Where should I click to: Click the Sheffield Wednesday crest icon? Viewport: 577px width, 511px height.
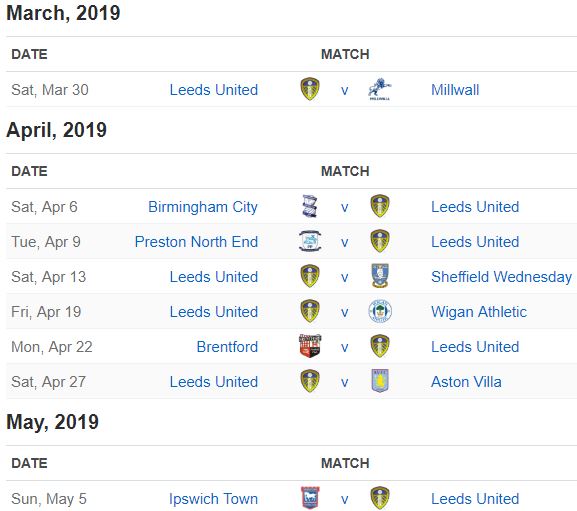click(x=380, y=276)
